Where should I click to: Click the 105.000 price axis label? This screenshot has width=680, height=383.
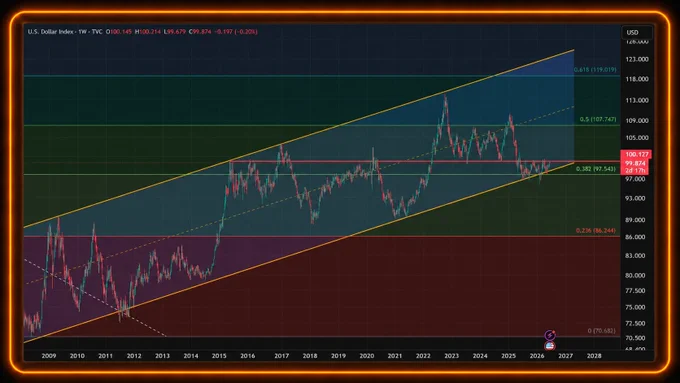tap(637, 138)
